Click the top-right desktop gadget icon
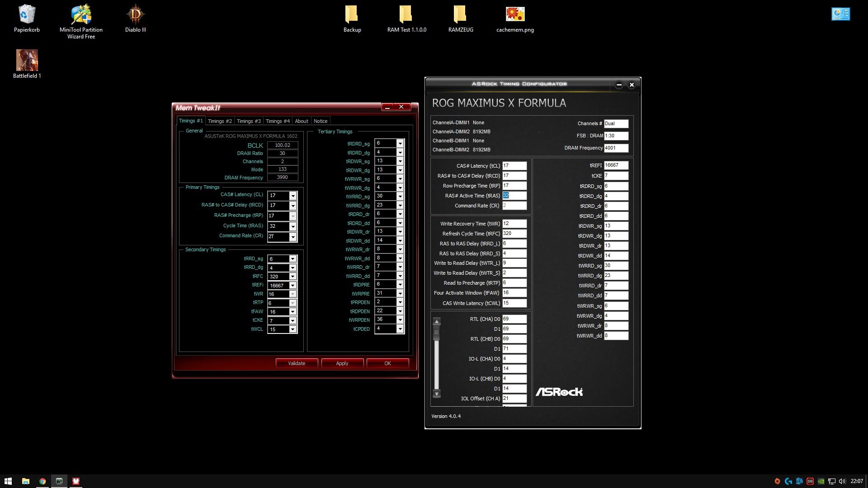This screenshot has height=488, width=868. 840,14
